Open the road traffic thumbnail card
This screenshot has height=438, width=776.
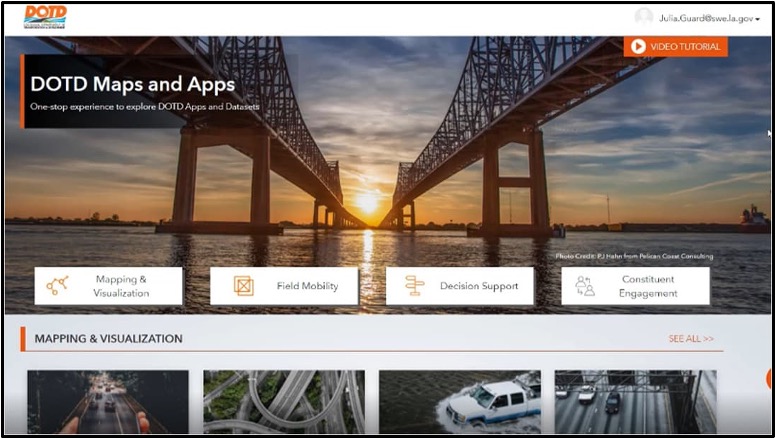click(x=108, y=402)
